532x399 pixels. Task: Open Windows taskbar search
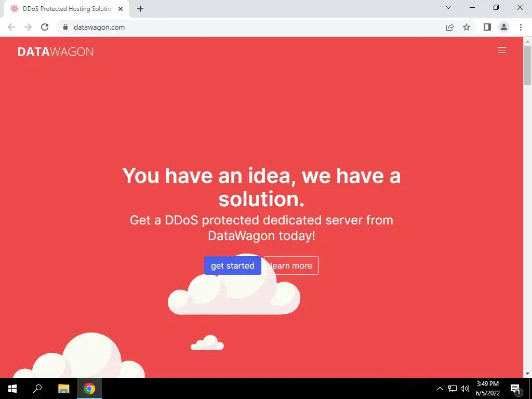37,389
